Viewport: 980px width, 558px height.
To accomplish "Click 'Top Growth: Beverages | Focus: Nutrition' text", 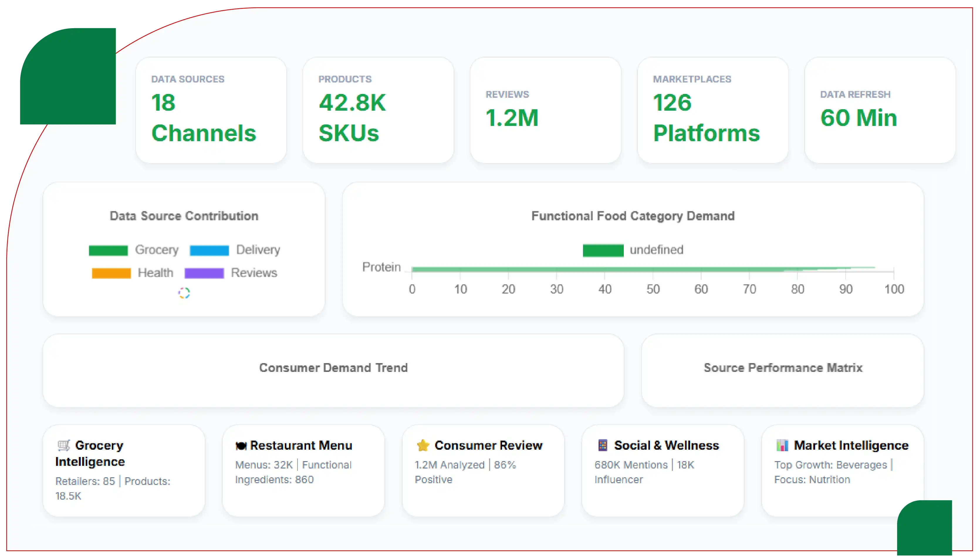I will 833,472.
